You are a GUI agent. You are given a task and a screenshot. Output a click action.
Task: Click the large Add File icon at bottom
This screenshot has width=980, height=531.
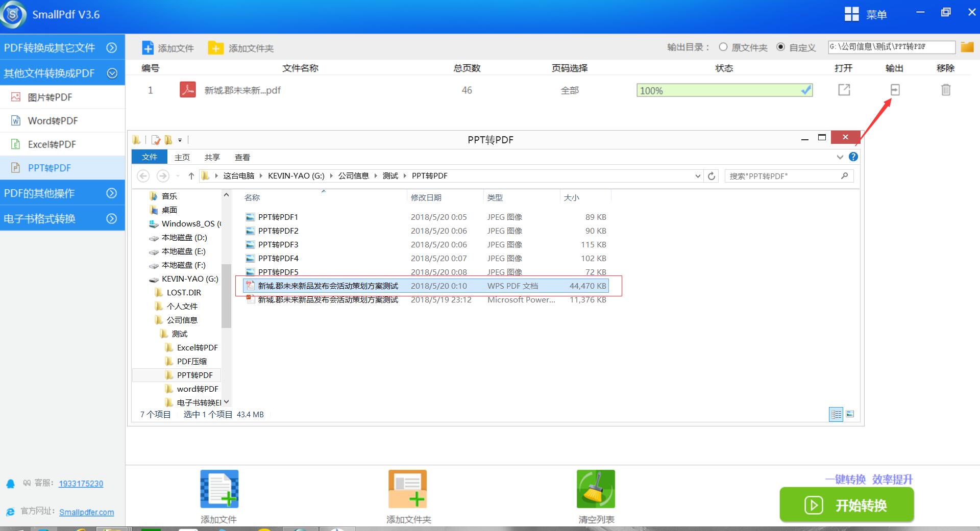pos(219,489)
